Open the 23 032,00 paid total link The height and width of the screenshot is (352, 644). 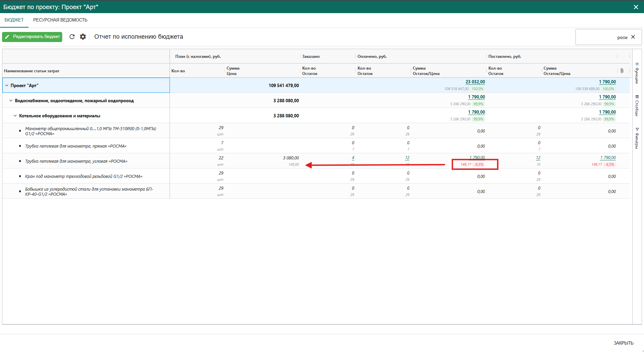475,82
